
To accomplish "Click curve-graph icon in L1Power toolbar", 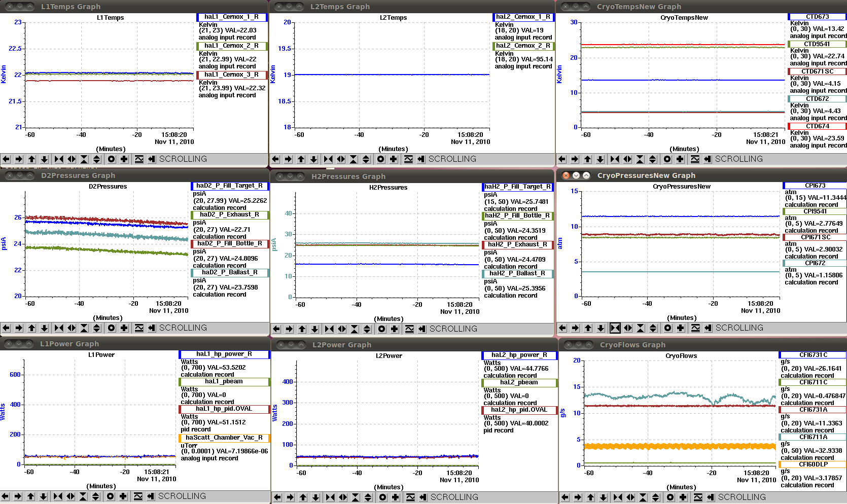I will [x=137, y=496].
